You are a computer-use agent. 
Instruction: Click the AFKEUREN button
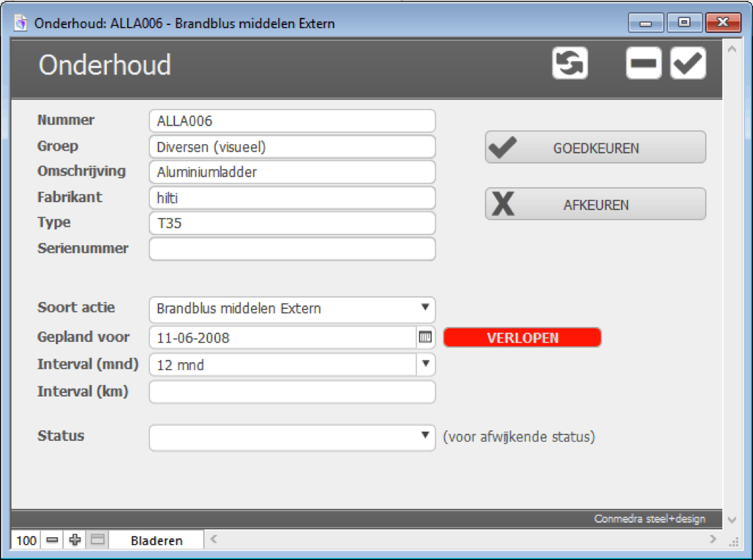pyautogui.click(x=595, y=204)
